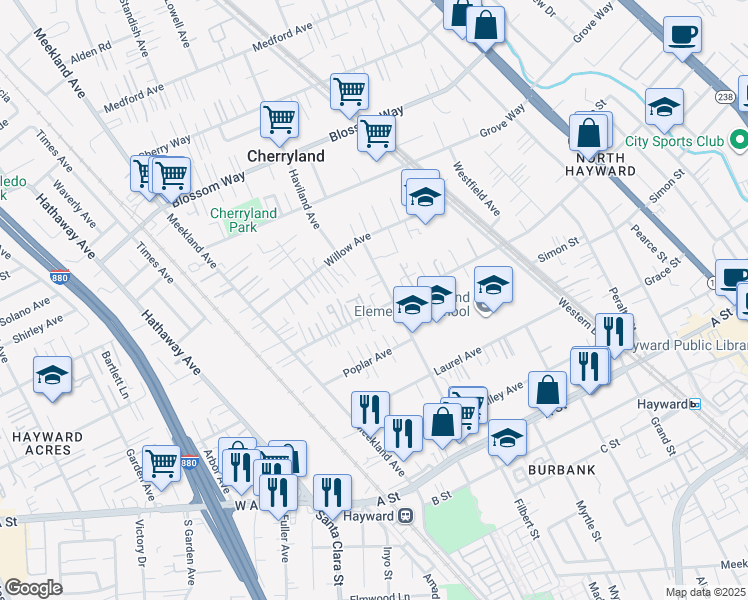Click the restaurant marker above Santa Clara St
Viewport: 748px width, 600px height.
pyautogui.click(x=332, y=492)
